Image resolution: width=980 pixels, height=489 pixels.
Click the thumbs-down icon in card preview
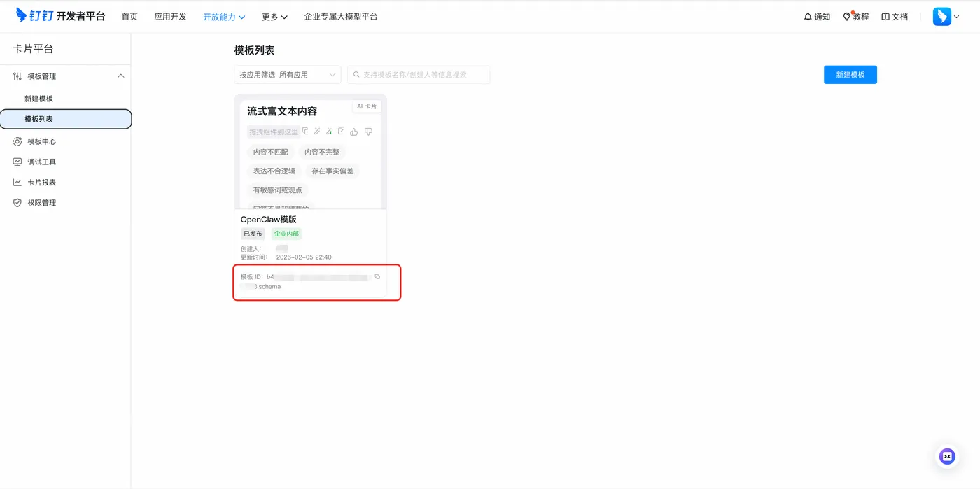point(368,132)
